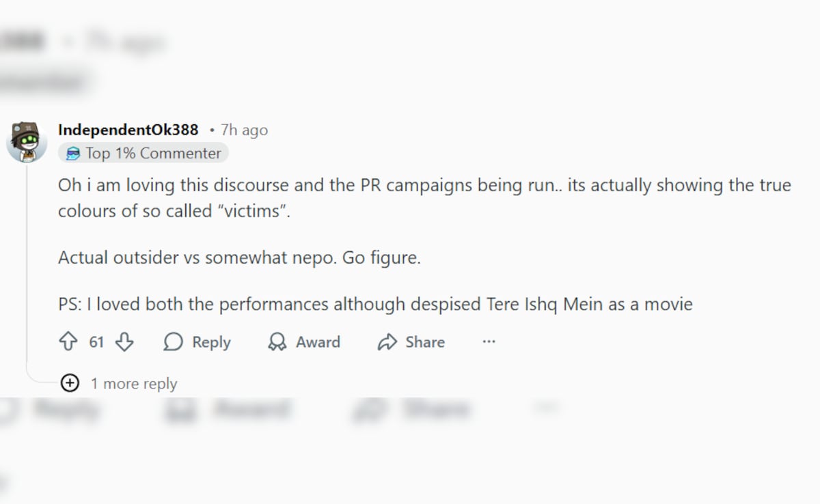820x504 pixels.
Task: Click the Top 1% Commenter badge icon
Action: pos(73,154)
